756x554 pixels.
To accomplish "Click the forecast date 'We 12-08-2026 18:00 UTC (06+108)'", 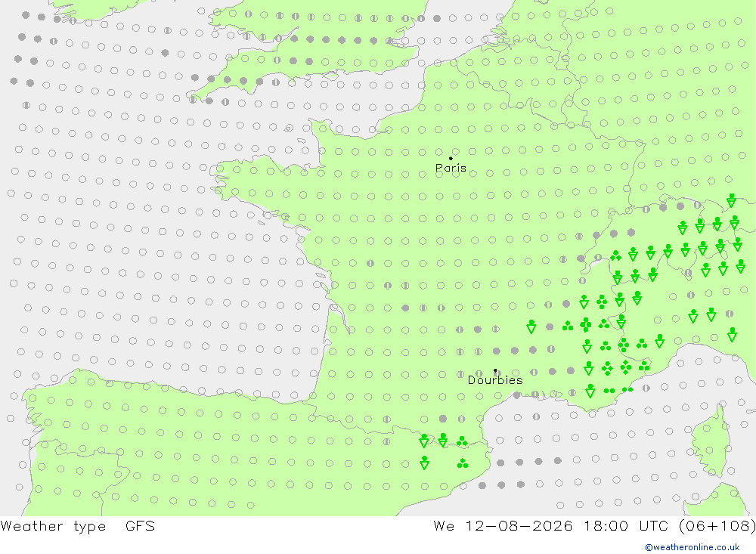I will click(x=594, y=526).
